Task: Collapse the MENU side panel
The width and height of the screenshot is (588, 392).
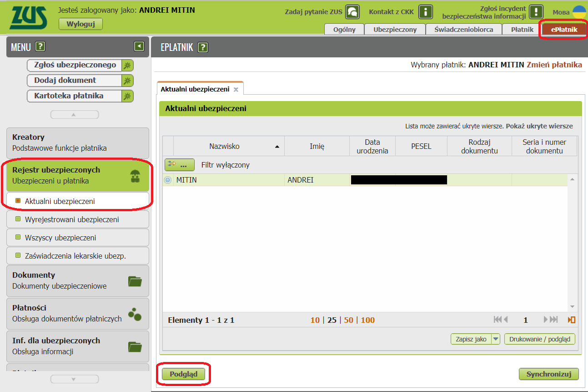Action: [x=139, y=46]
